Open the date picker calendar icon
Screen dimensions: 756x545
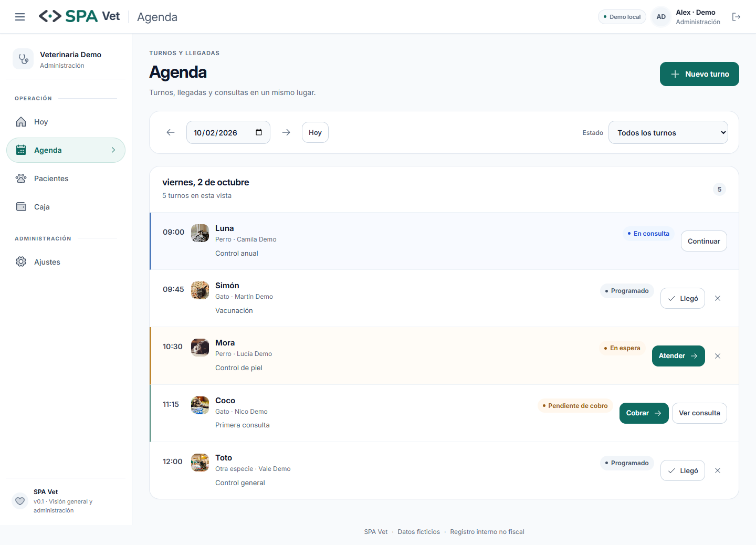pos(259,132)
